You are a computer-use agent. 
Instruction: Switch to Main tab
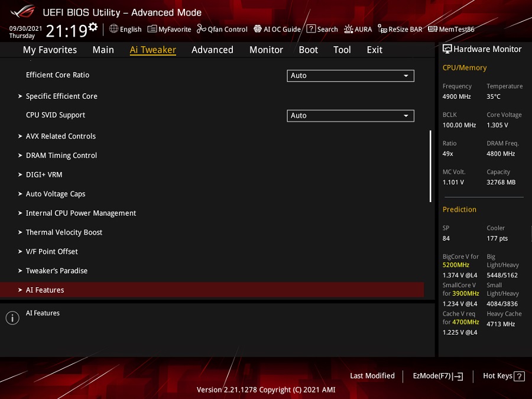click(x=103, y=50)
